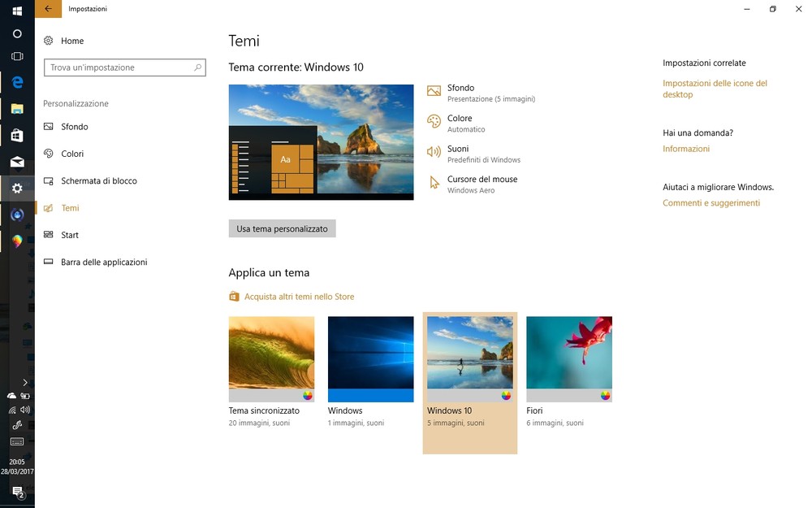Click the Suoni speaker icon
The image size is (812, 508).
tap(434, 152)
